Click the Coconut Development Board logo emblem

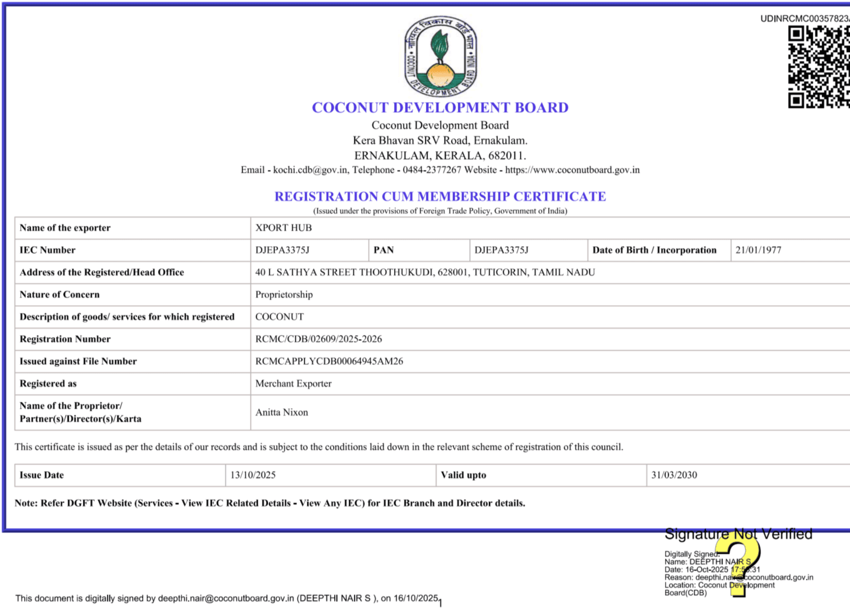440,56
